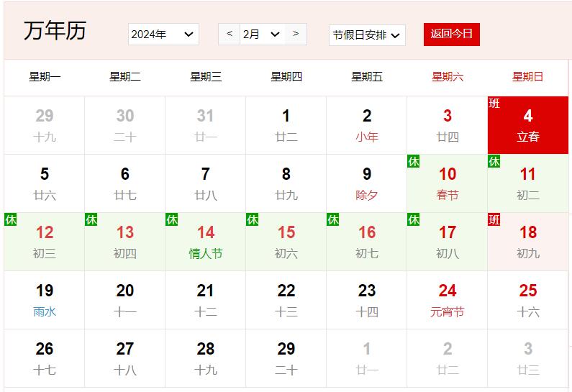Screen dimensions: 572x392
Task: Open the 2024年 year dropdown
Action: point(163,34)
